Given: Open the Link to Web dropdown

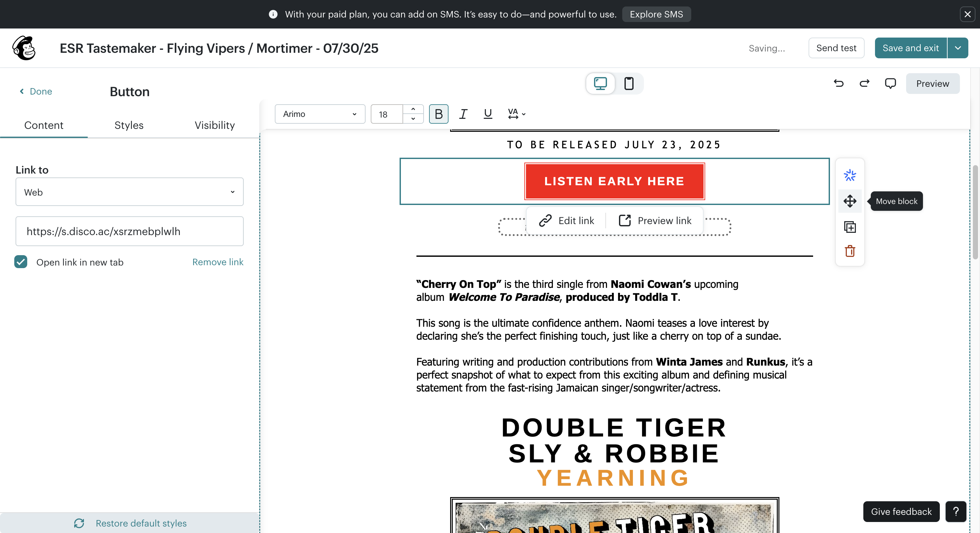Looking at the screenshot, I should coord(129,192).
